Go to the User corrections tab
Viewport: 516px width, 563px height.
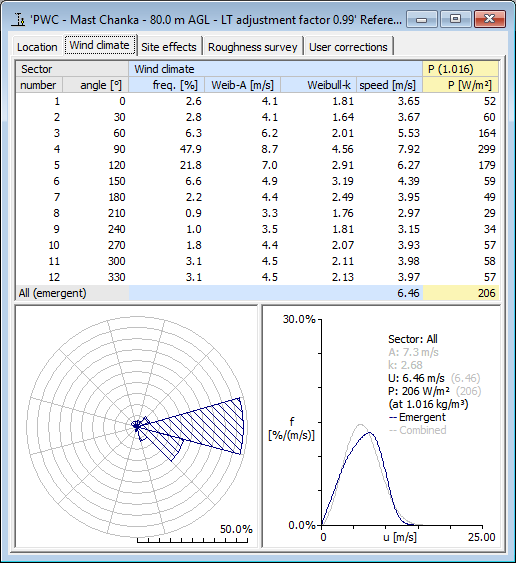coord(348,47)
